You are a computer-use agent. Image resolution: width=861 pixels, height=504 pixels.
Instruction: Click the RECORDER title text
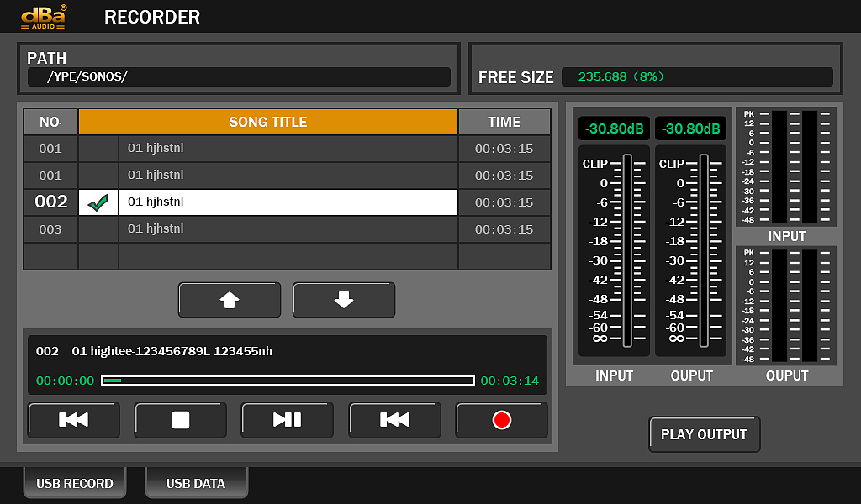point(152,17)
